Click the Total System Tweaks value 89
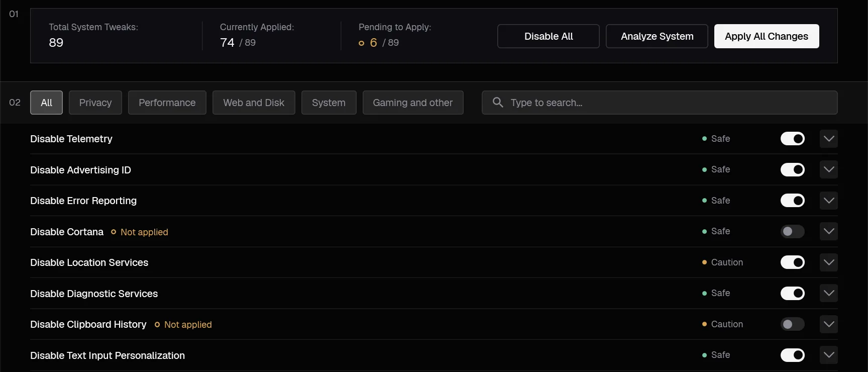Screen dimensions: 868x372 pos(56,43)
